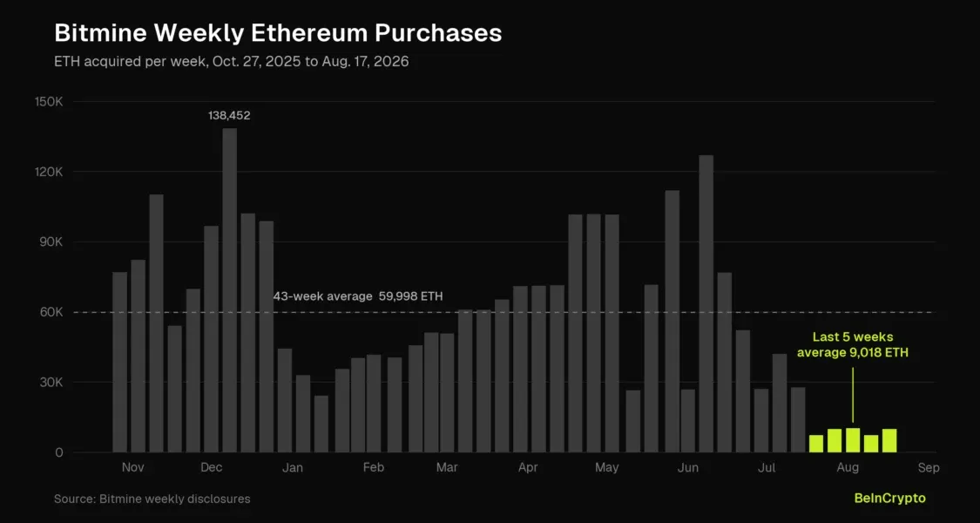Click the subtitle with date range
Screen dimensions: 980x523
click(231, 63)
